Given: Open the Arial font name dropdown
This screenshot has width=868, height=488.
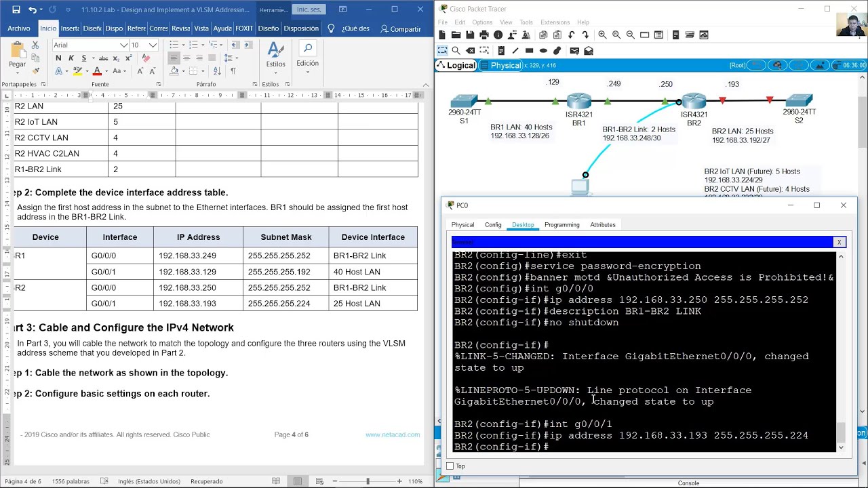Looking at the screenshot, I should click(x=124, y=45).
